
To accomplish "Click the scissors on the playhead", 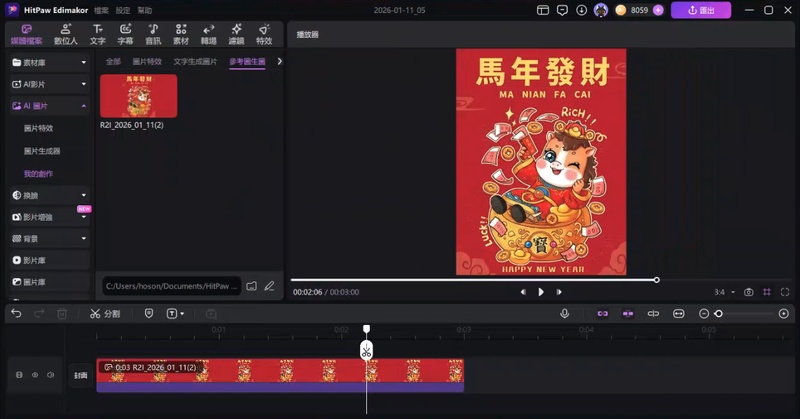I will pos(366,351).
